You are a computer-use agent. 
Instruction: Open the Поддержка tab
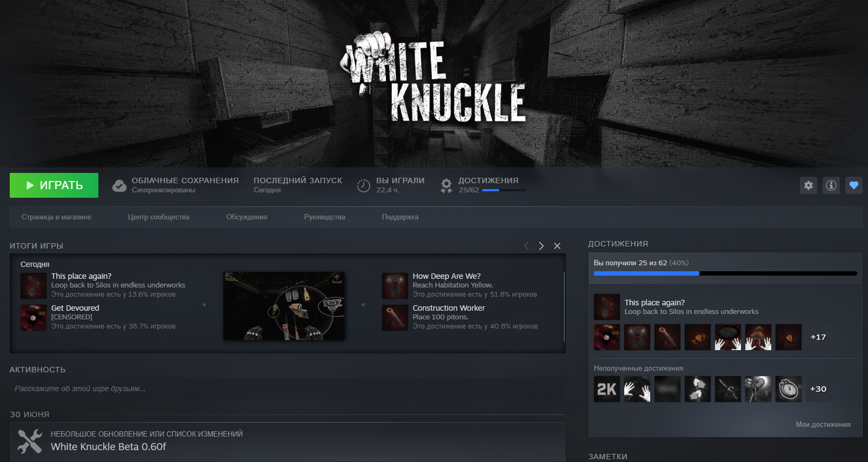(400, 217)
